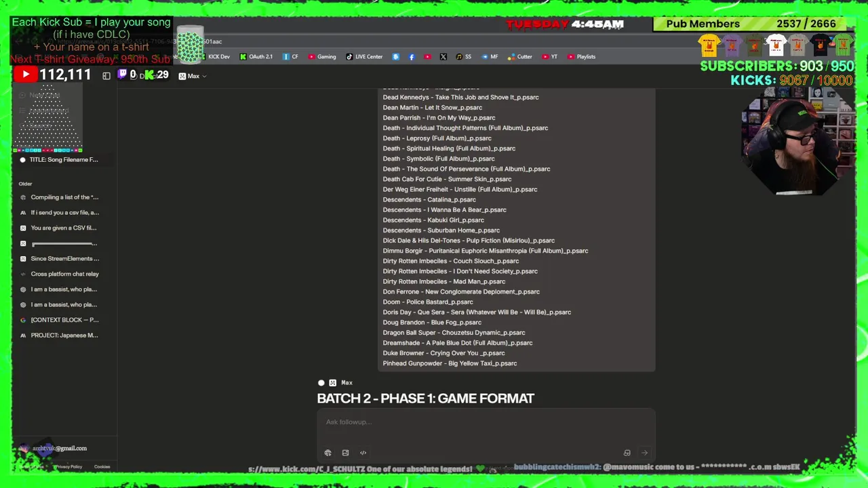This screenshot has height=488, width=868.
Task: Open the Max model dropdown in header
Action: click(x=193, y=76)
